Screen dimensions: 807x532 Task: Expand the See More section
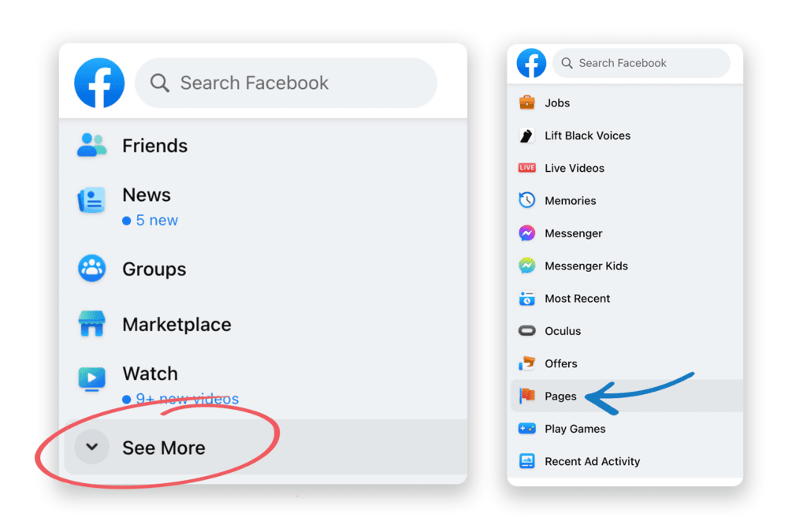(x=163, y=447)
